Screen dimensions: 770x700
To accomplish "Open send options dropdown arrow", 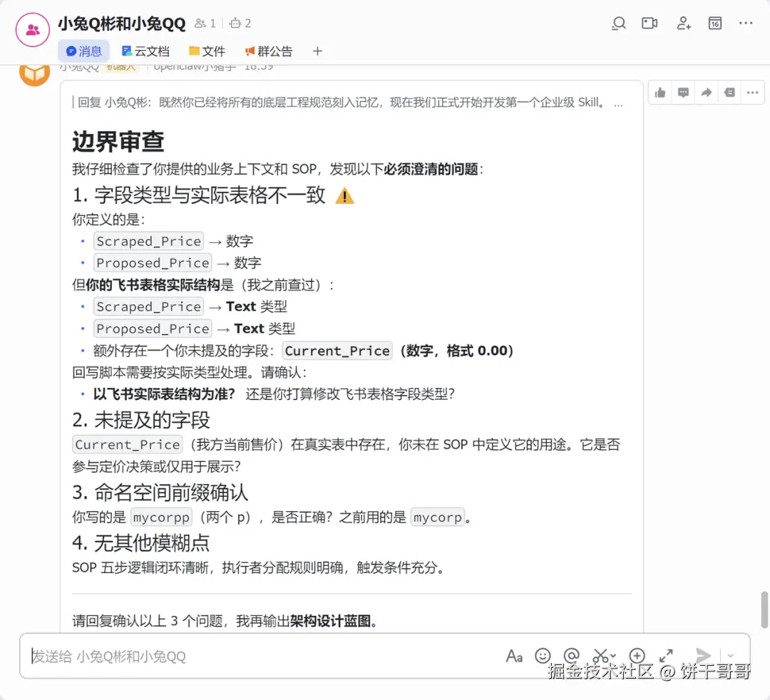I will pos(730,656).
